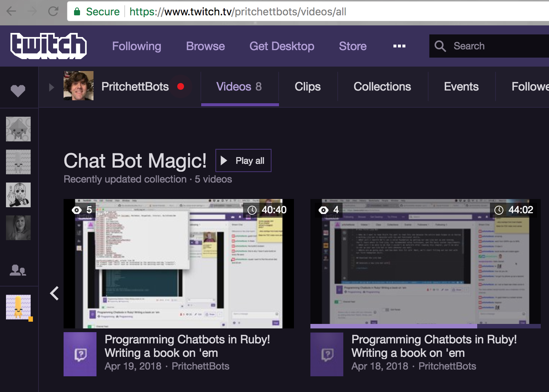The image size is (549, 392).
Task: Open the 40:40 video thumbnail
Action: point(179,264)
